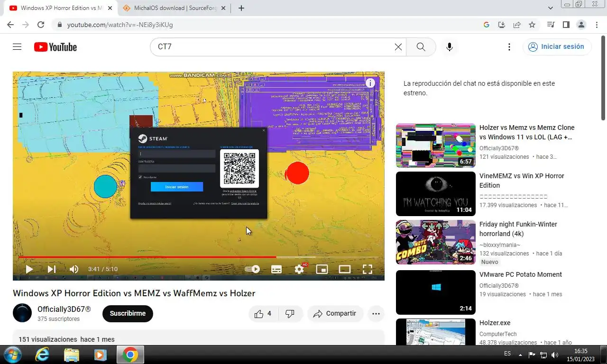This screenshot has width=607, height=364.
Task: Open more actions below the video
Action: 376,314
